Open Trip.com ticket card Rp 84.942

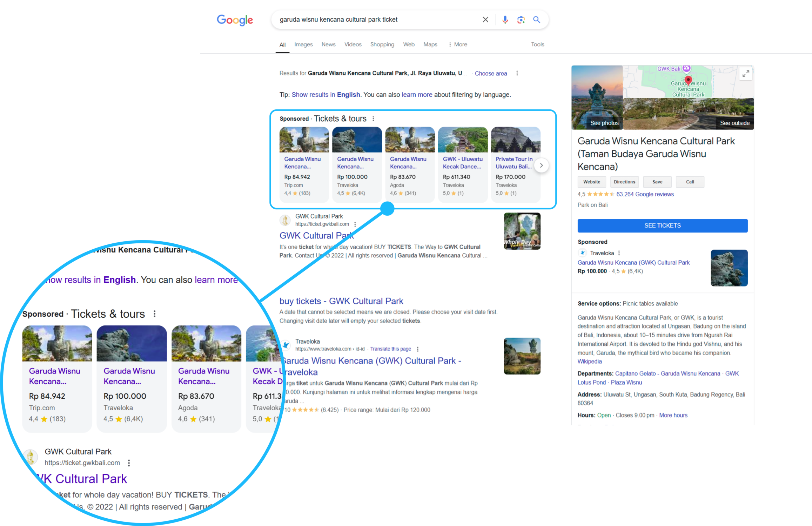coord(304,164)
